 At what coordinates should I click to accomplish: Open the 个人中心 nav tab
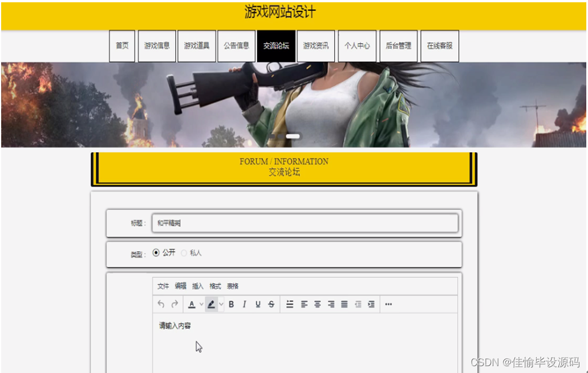(357, 46)
